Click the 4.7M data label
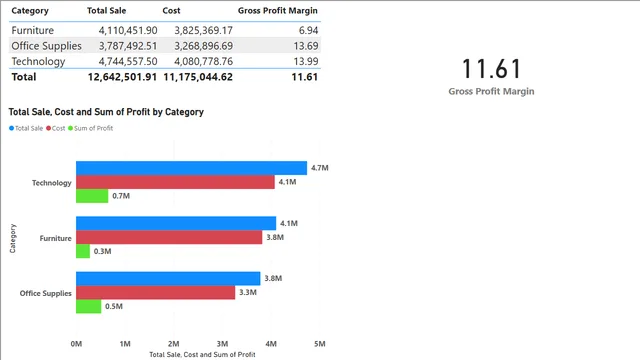The width and height of the screenshot is (640, 360). (x=320, y=168)
